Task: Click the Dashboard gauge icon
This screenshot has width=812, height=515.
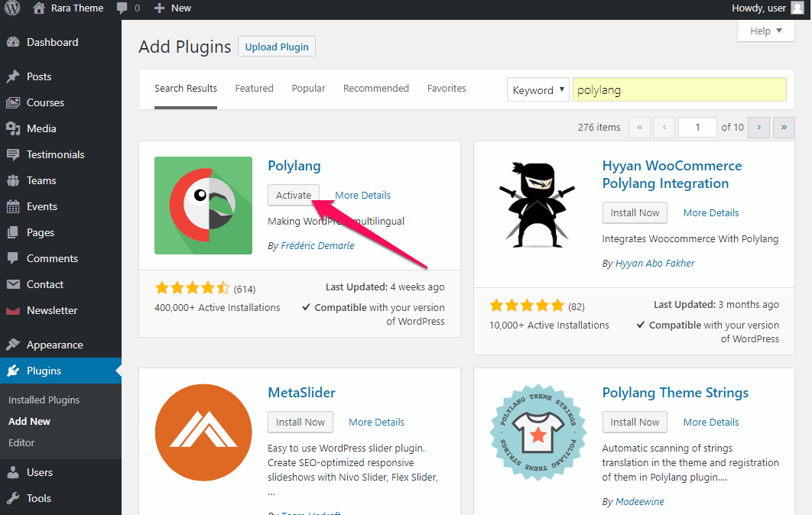Action: pyautogui.click(x=13, y=43)
